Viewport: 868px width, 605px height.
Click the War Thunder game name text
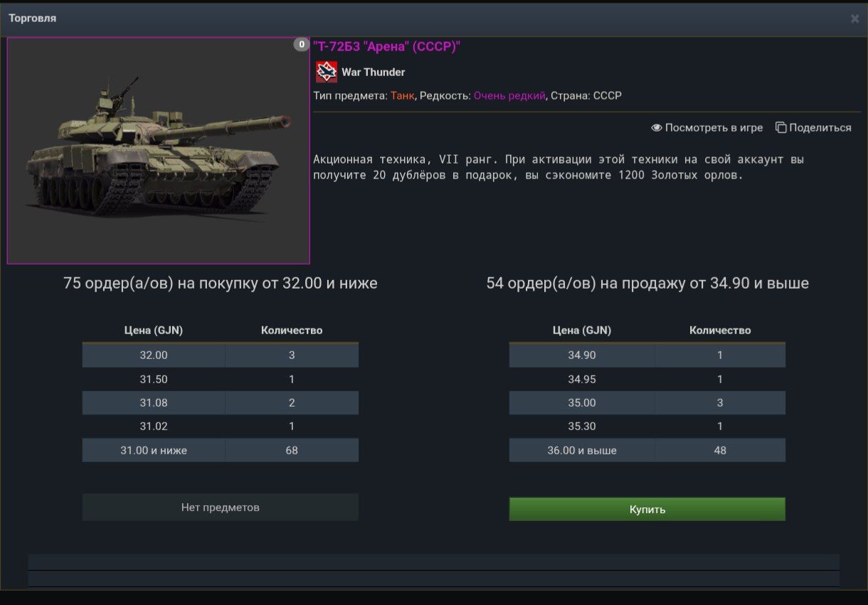click(x=374, y=72)
